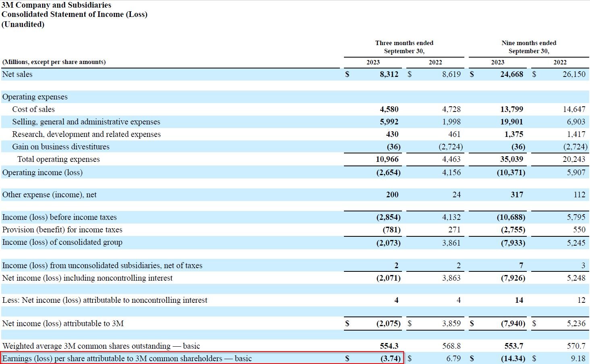Click the 'Three months ended September 30,' header

pos(404,47)
